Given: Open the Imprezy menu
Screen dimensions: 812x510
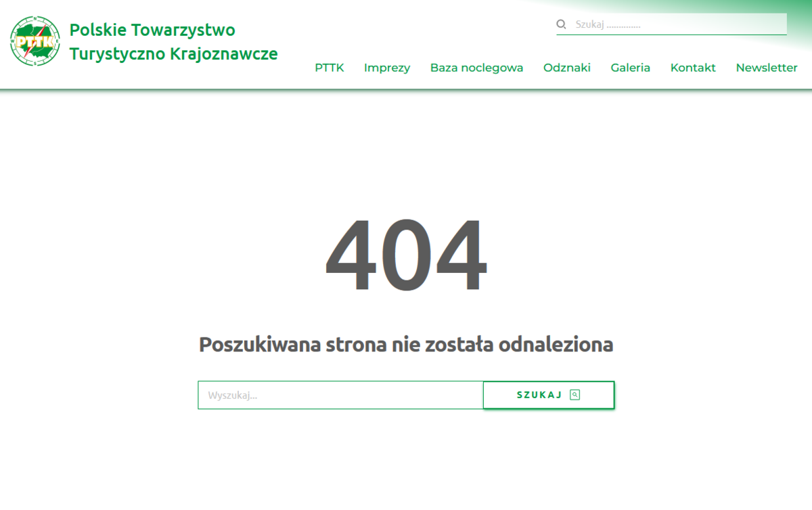Looking at the screenshot, I should 386,68.
